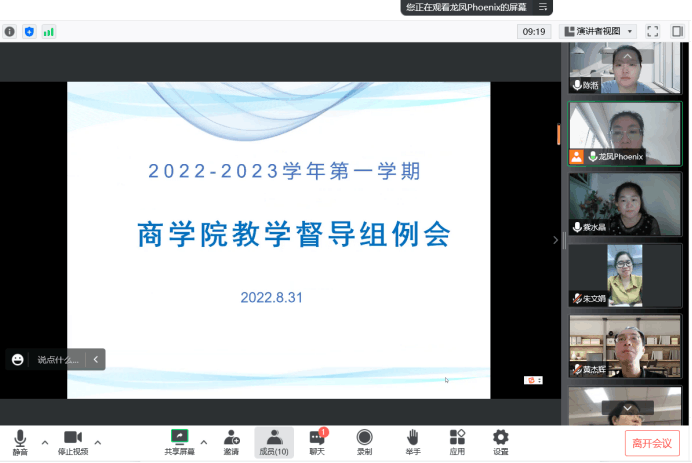Click the blue security shield icon
Viewport: 692px width, 463px height.
(29, 32)
